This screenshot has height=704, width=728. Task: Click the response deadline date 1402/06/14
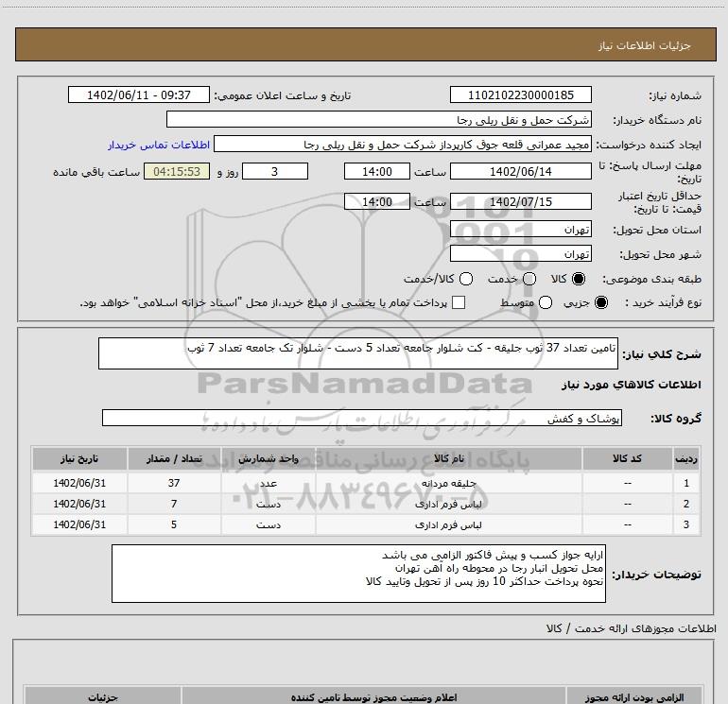[520, 171]
